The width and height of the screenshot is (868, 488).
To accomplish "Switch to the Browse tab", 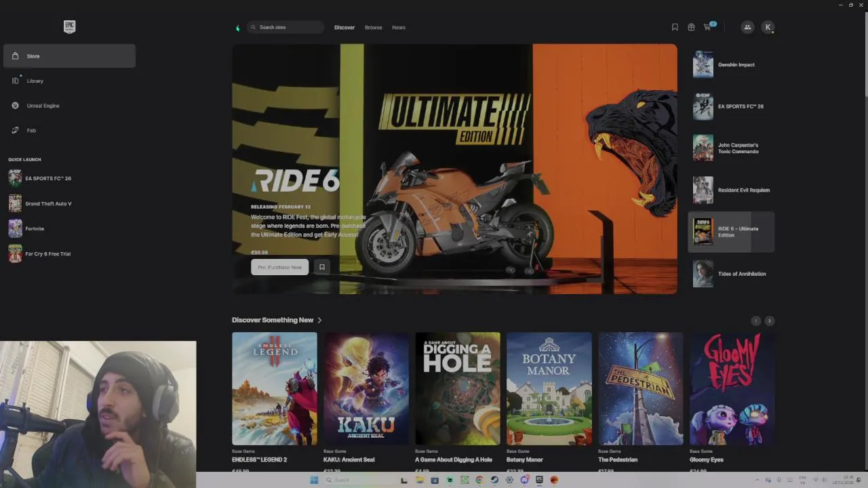I will pos(374,27).
